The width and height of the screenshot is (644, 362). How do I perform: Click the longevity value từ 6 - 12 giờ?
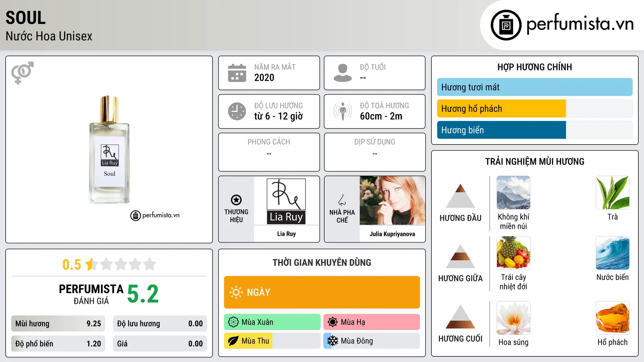click(279, 116)
